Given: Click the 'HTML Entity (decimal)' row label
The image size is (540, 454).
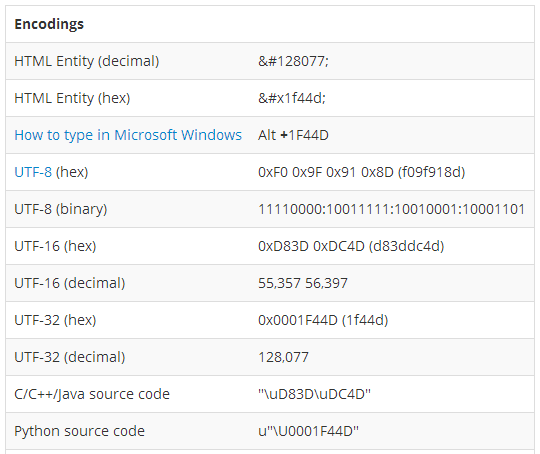Looking at the screenshot, I should (x=87, y=61).
